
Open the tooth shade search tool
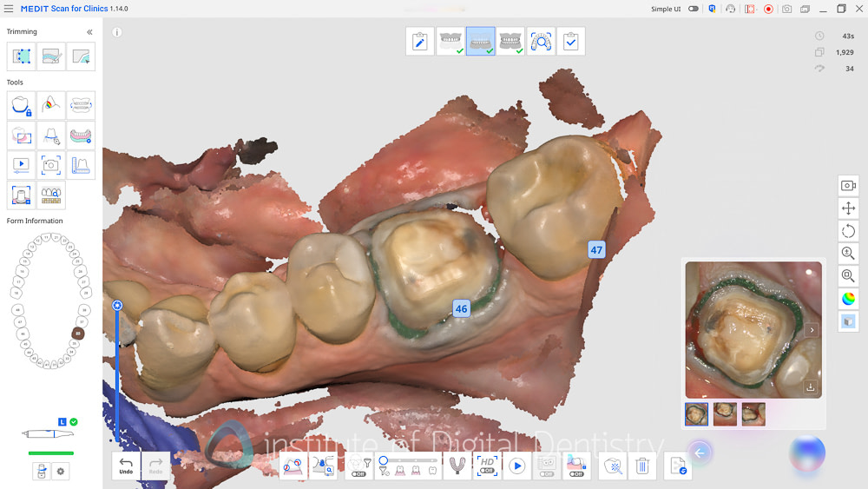(51, 195)
